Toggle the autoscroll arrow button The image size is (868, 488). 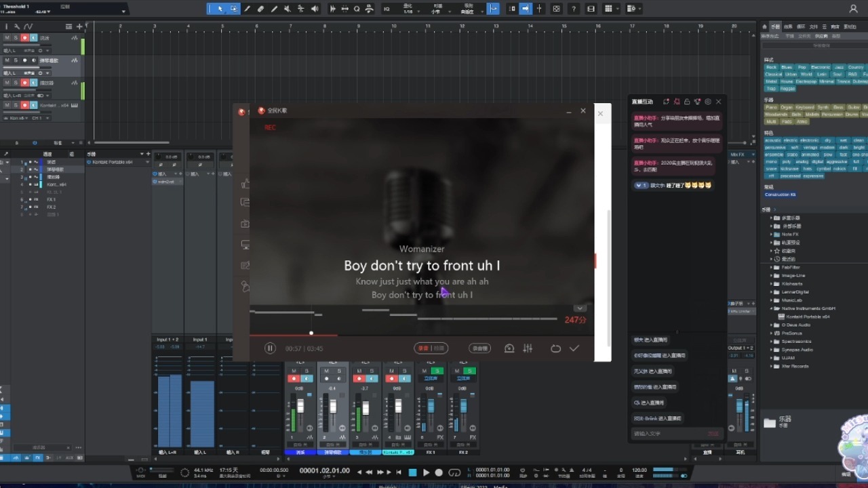[x=526, y=9]
